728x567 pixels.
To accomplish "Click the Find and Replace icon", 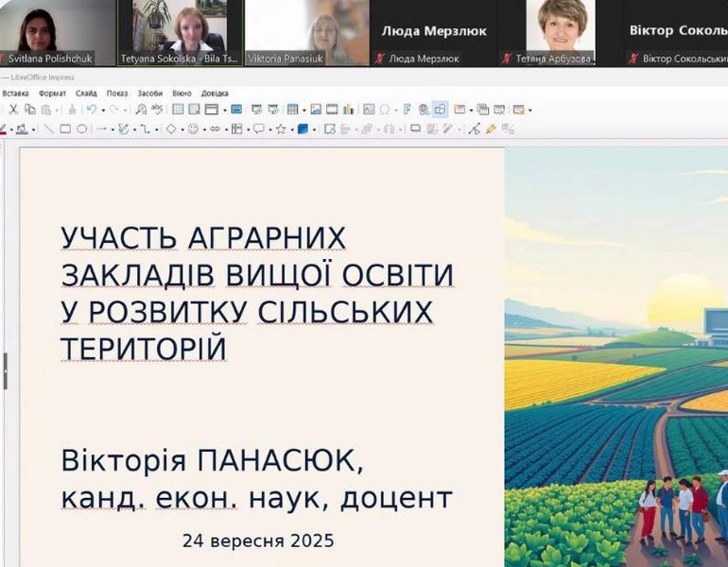I will [x=141, y=110].
